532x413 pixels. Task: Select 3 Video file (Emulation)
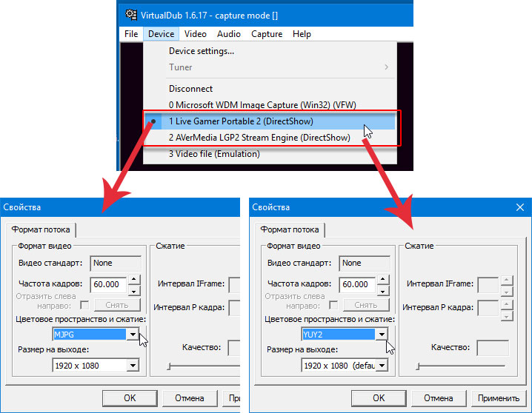click(270, 154)
